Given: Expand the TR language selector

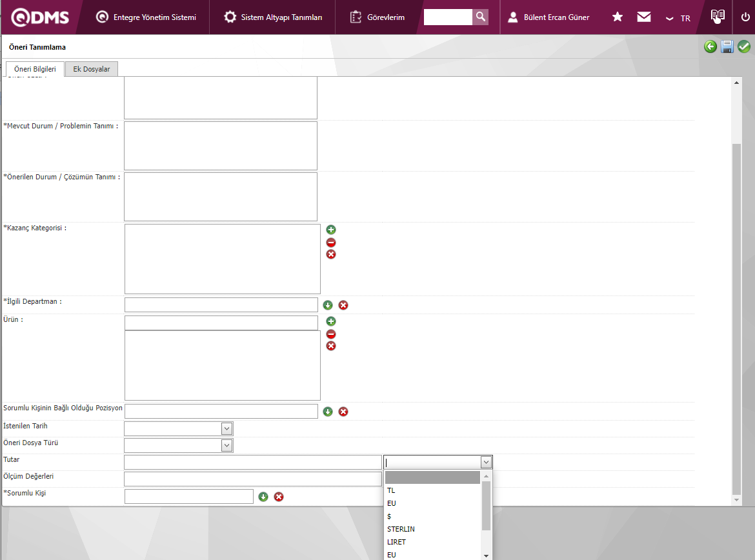Looking at the screenshot, I should pyautogui.click(x=678, y=18).
